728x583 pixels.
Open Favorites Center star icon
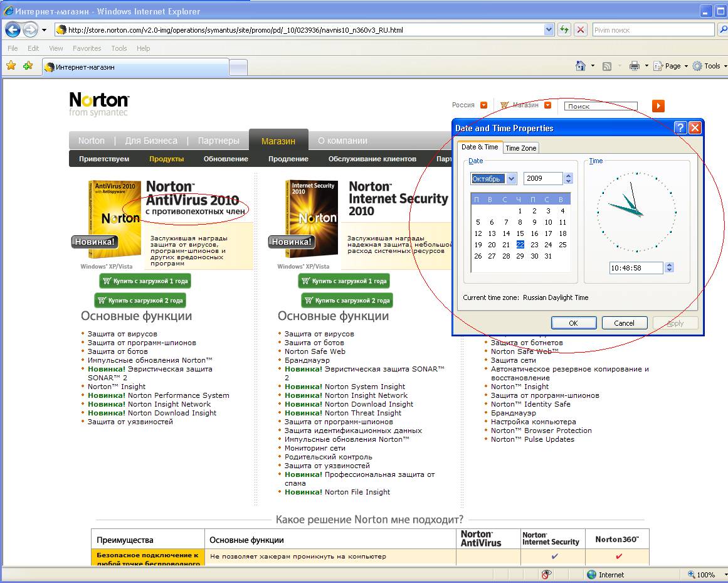click(11, 66)
